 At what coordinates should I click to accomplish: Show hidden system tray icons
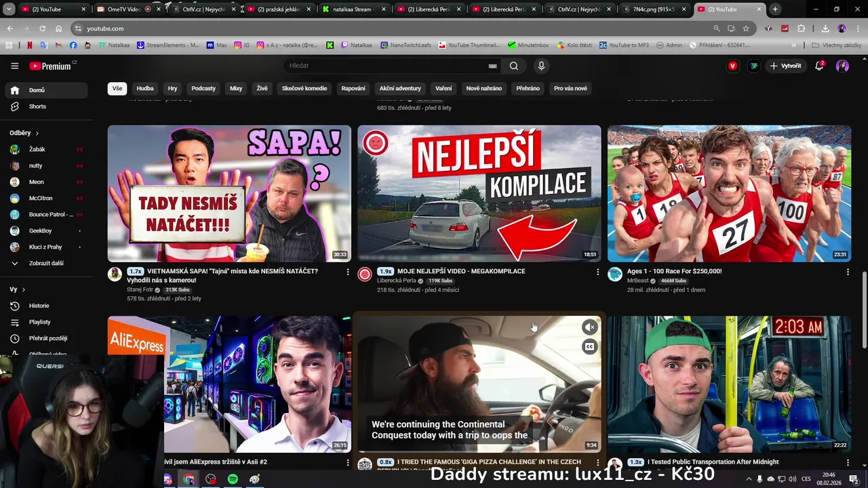749,479
